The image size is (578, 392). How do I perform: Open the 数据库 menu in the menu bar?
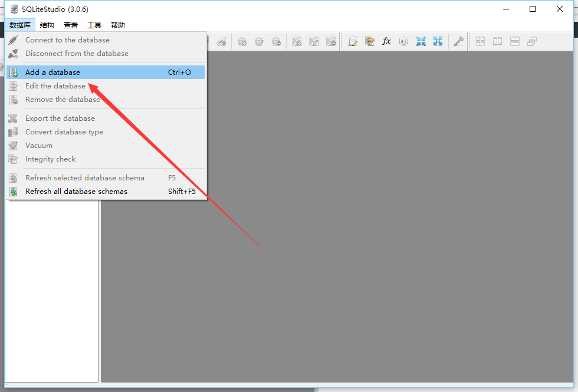(20, 25)
